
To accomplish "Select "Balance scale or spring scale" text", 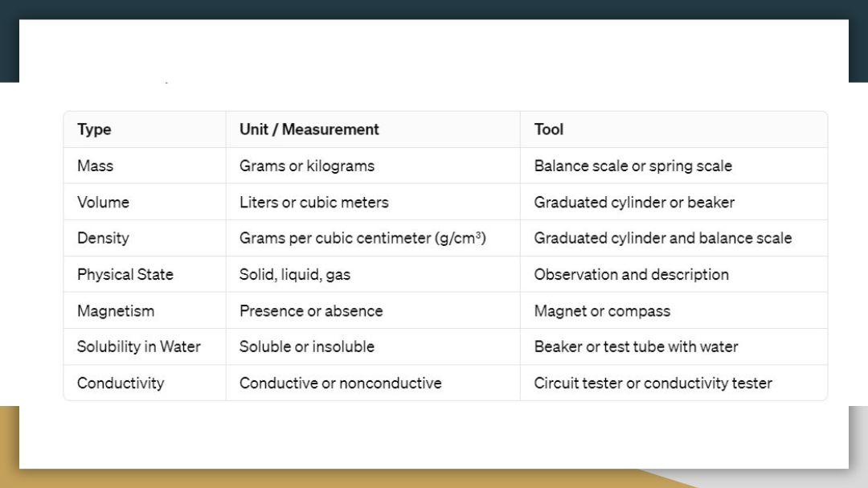I will [633, 166].
